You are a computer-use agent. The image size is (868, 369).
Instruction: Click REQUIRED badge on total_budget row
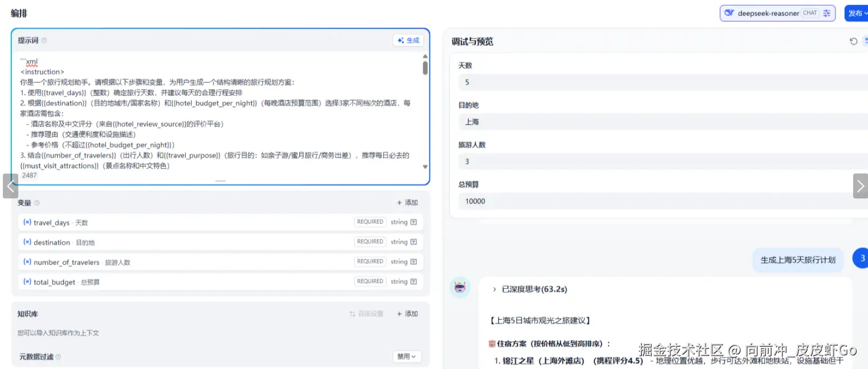click(x=370, y=281)
